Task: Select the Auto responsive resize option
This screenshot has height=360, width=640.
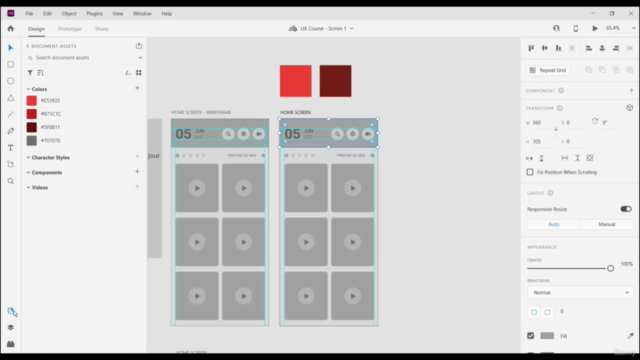Action: click(553, 224)
